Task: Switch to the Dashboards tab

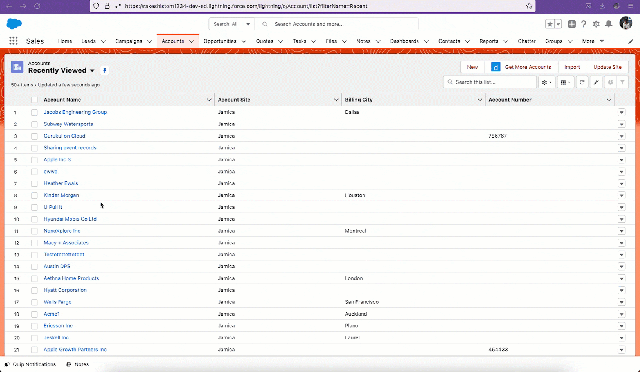Action: pyautogui.click(x=404, y=41)
